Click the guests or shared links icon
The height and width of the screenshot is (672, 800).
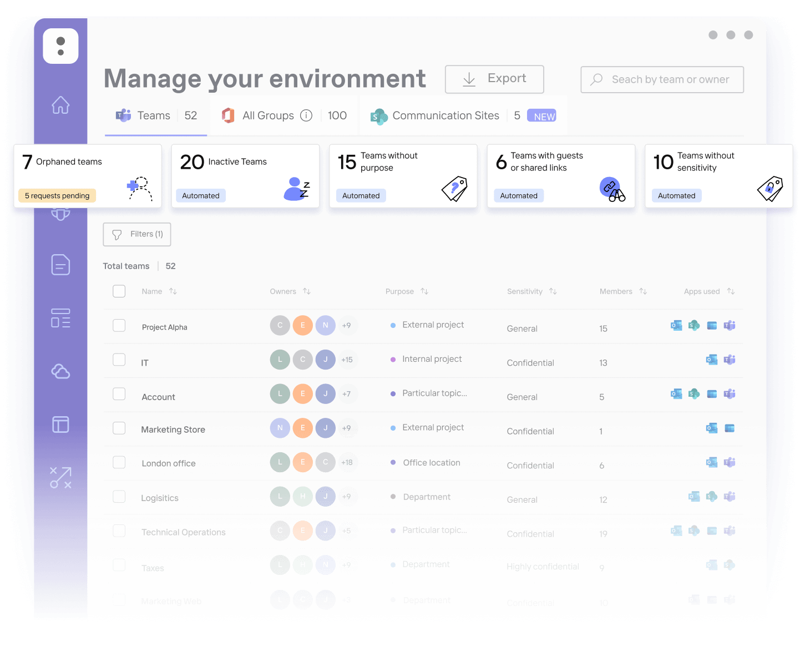[612, 189]
